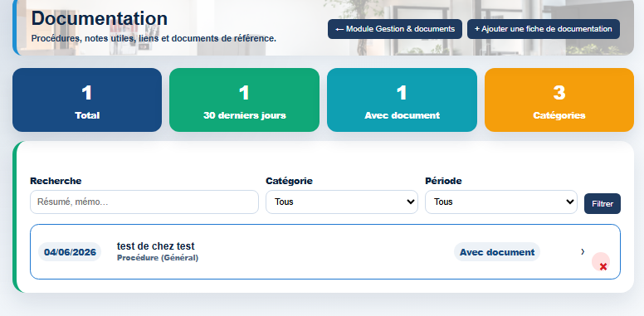Go back to Module Gestion & documents
This screenshot has width=644, height=316.
(395, 29)
